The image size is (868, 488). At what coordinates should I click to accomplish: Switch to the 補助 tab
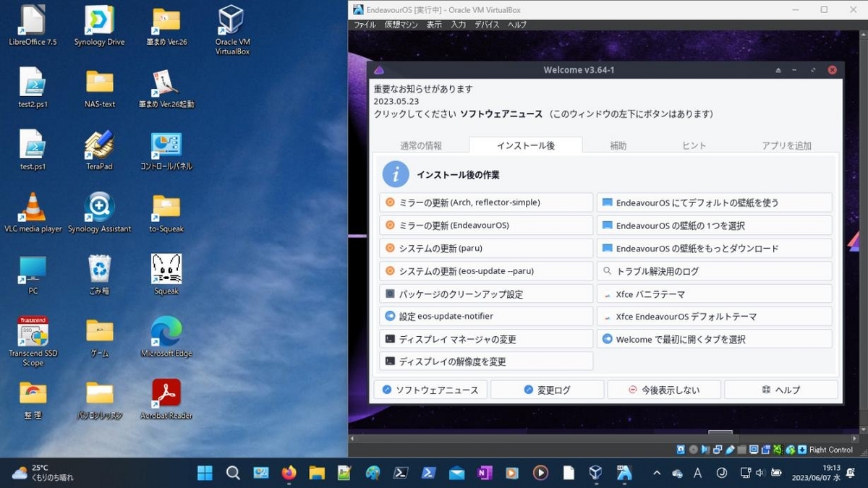coord(618,145)
